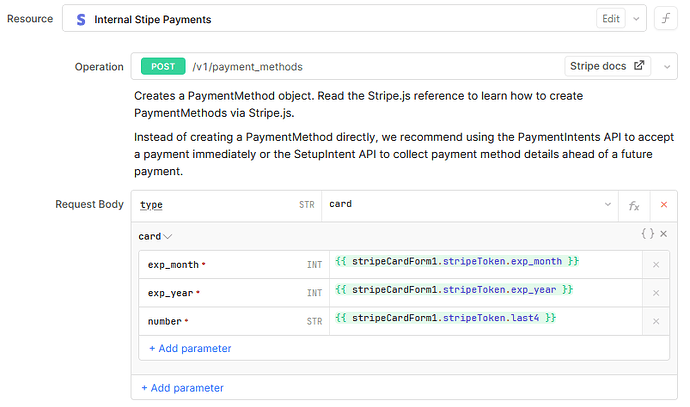Collapse the card object chevron
This screenshot has height=407, width=690.
tap(168, 237)
